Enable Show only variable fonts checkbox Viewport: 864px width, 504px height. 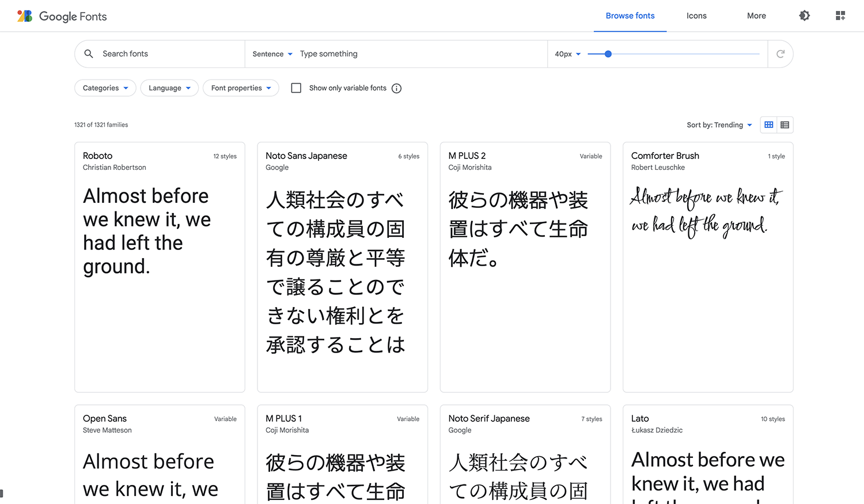296,88
